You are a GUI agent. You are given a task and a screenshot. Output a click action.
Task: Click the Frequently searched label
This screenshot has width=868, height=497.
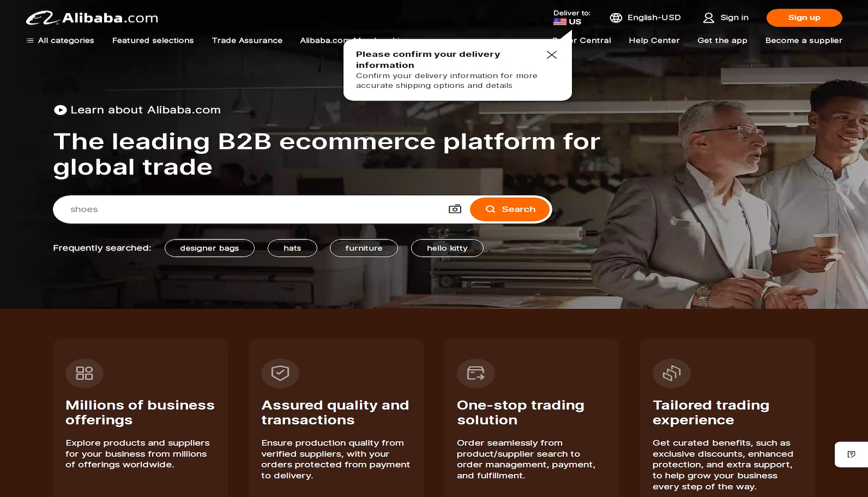102,248
